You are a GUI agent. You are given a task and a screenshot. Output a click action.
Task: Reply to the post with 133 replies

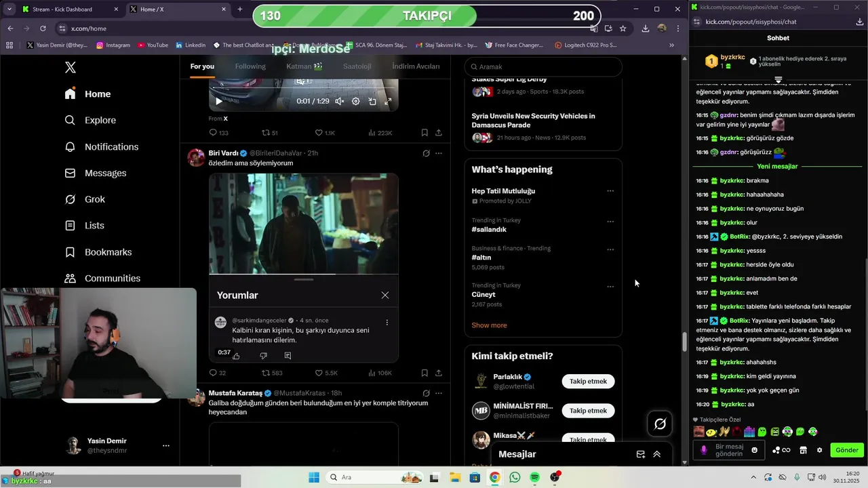click(x=218, y=133)
